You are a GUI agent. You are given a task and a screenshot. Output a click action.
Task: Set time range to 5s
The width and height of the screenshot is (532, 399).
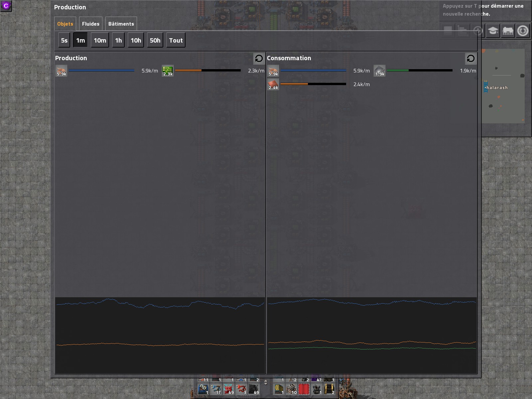tap(64, 40)
